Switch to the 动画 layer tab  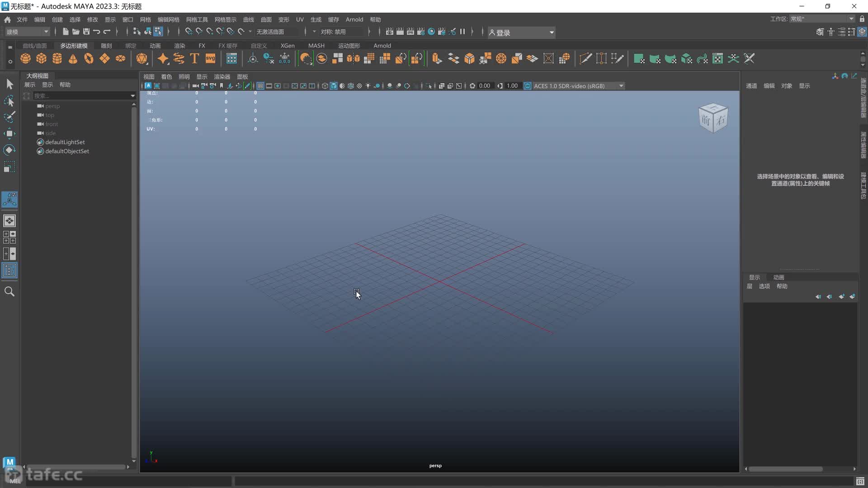click(x=778, y=277)
